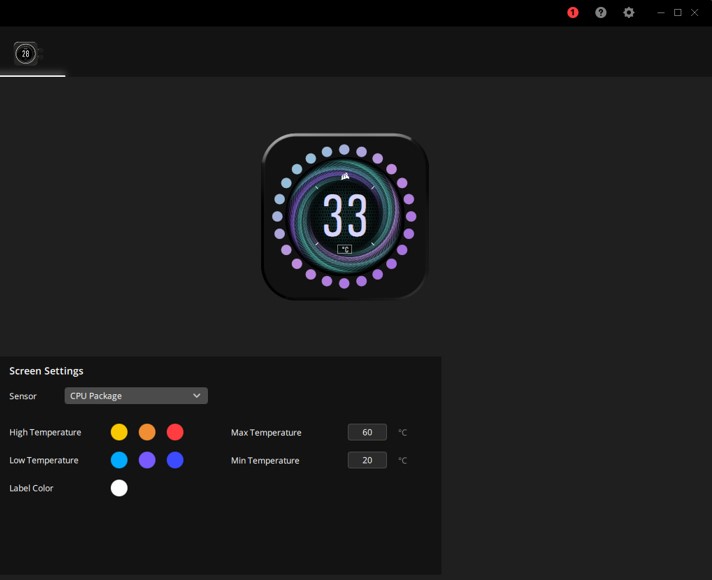This screenshot has width=712, height=580.
Task: Click the Max Temperature field showing 60
Action: (x=367, y=432)
